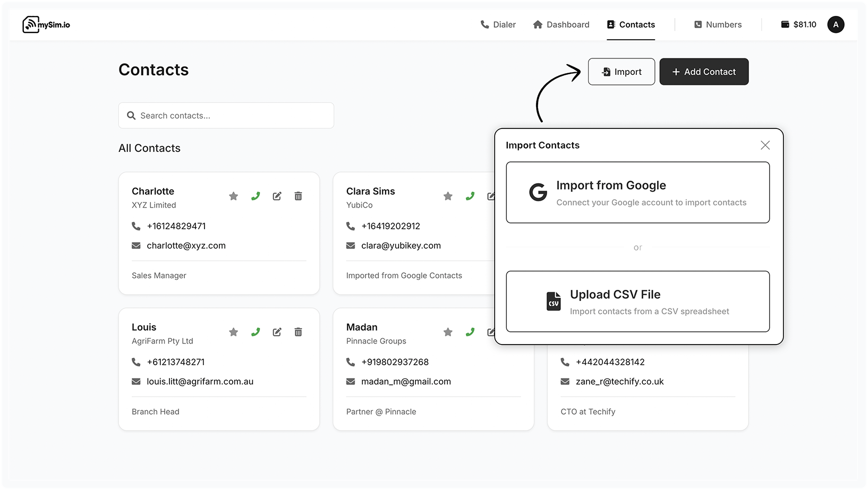Click Louis's number +61213748271
Image resolution: width=868 pixels, height=490 pixels.
[x=176, y=362]
